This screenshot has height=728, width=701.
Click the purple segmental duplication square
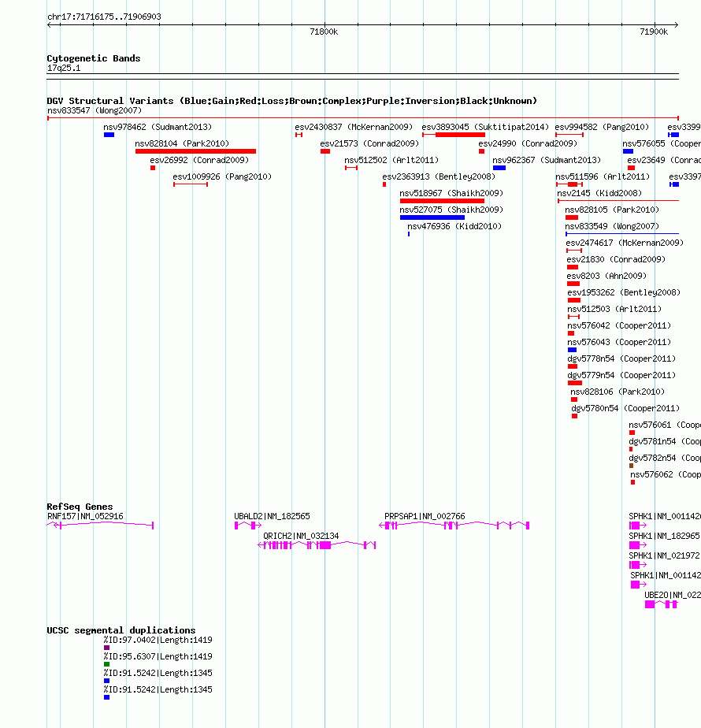(x=107, y=648)
